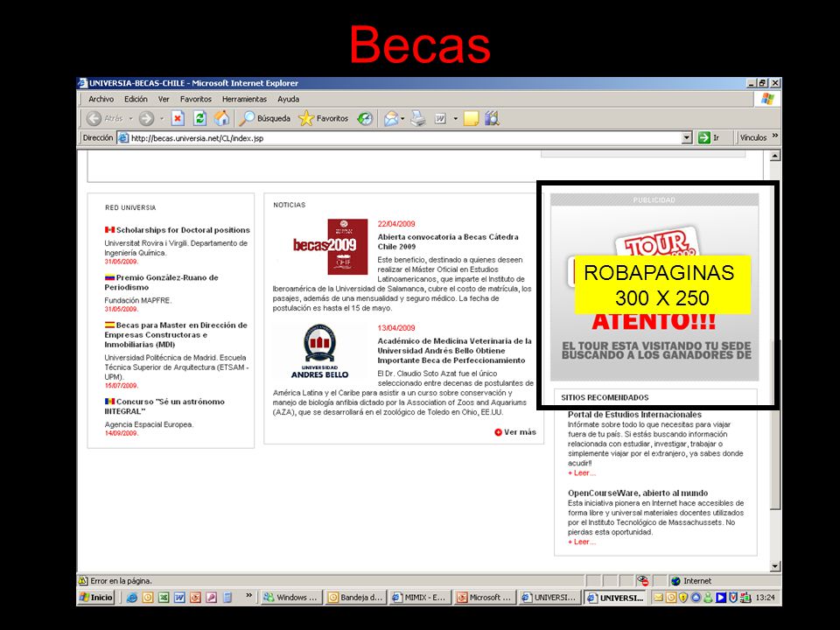Click the mail envelope toolbar icon
Screen dimensions: 840x630
pyautogui.click(x=390, y=118)
